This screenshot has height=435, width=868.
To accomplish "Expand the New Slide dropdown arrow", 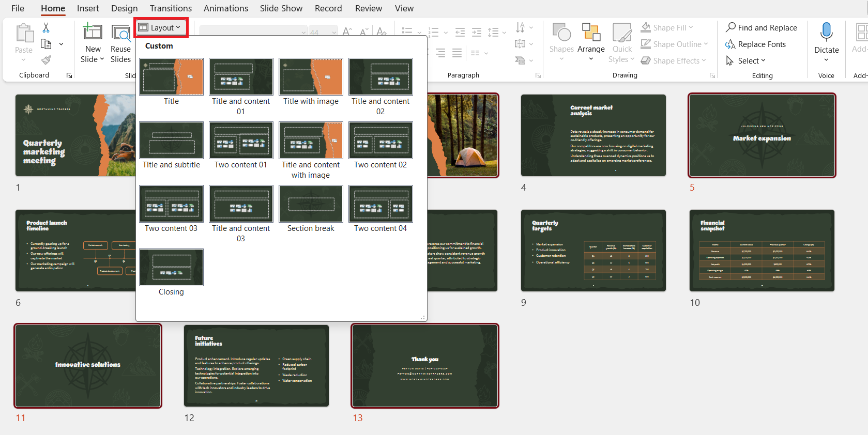I will pyautogui.click(x=102, y=59).
